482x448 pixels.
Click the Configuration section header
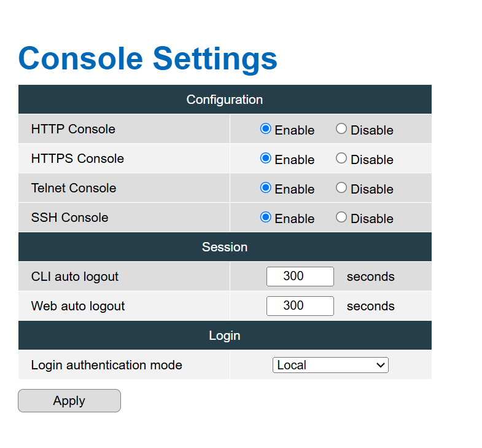(225, 100)
